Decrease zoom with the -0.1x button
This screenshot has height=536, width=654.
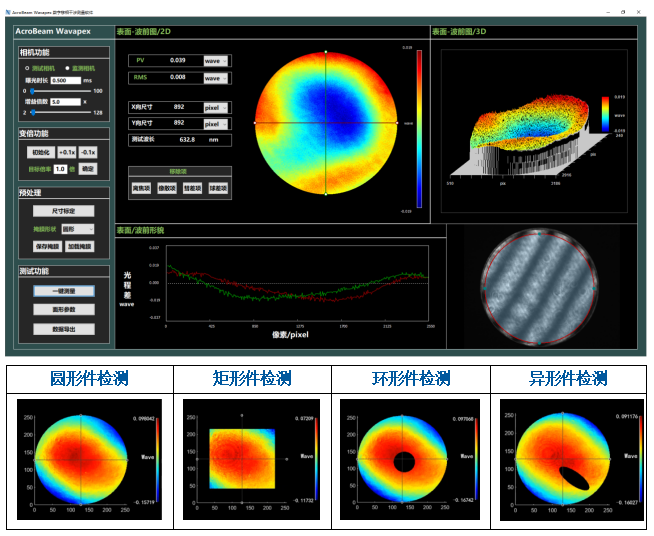[89, 152]
